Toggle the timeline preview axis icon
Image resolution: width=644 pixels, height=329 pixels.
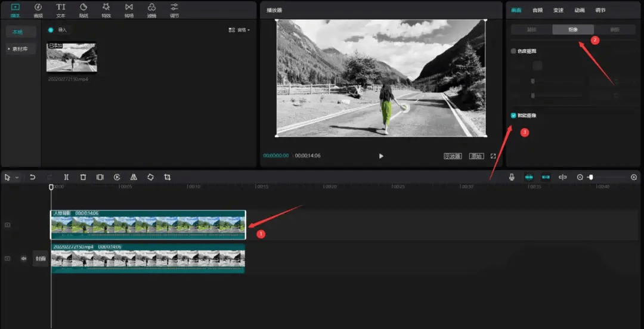point(563,177)
